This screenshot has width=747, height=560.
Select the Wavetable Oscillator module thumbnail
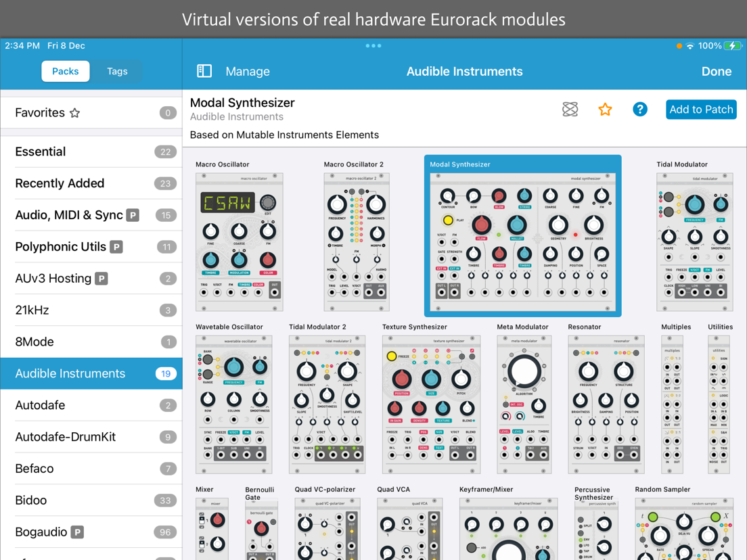pyautogui.click(x=234, y=404)
